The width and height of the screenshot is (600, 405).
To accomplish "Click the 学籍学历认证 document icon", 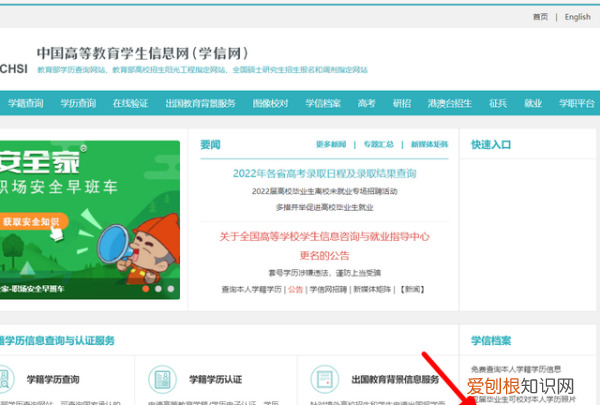I will [x=162, y=379].
